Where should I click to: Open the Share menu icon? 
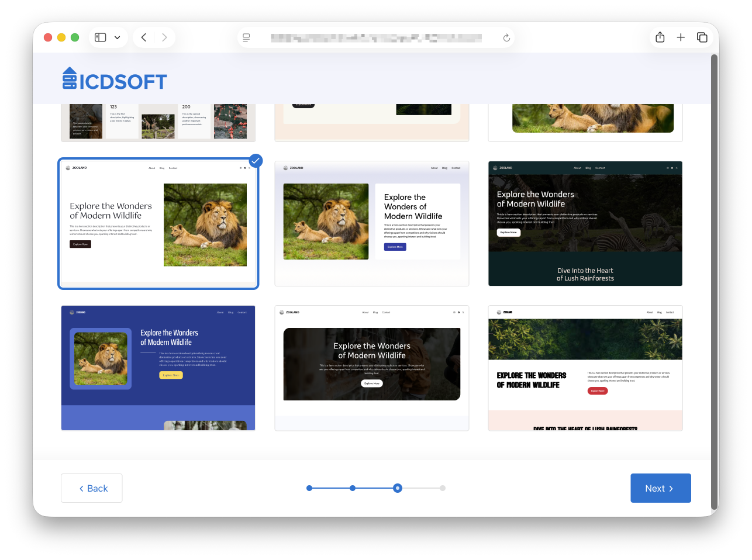pyautogui.click(x=660, y=37)
